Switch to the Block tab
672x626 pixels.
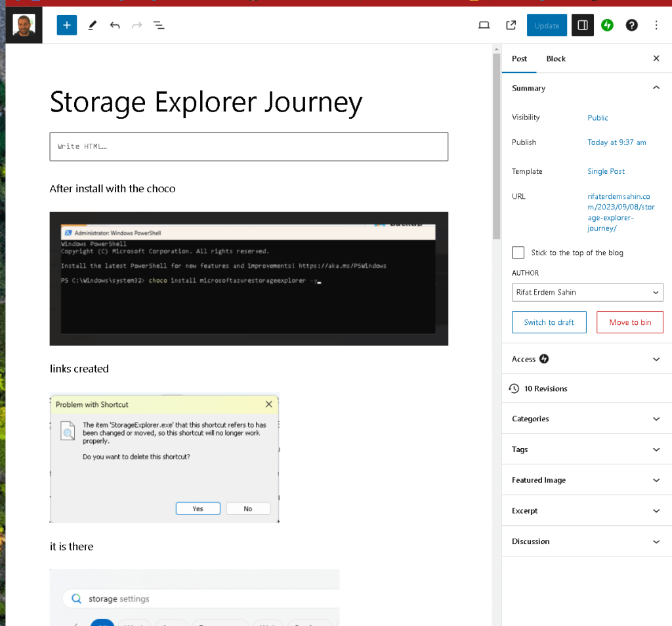(556, 58)
